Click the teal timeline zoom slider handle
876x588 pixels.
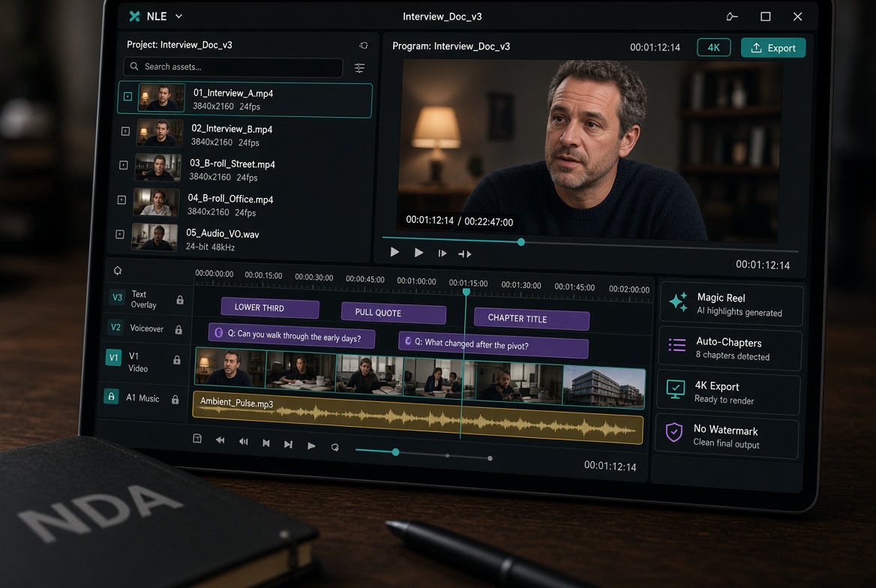click(x=395, y=451)
